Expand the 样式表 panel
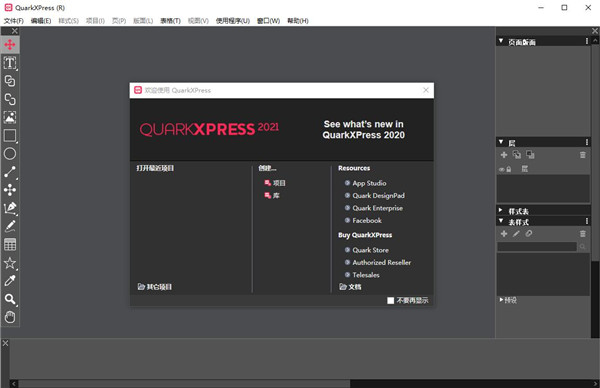This screenshot has height=388, width=600. click(501, 210)
